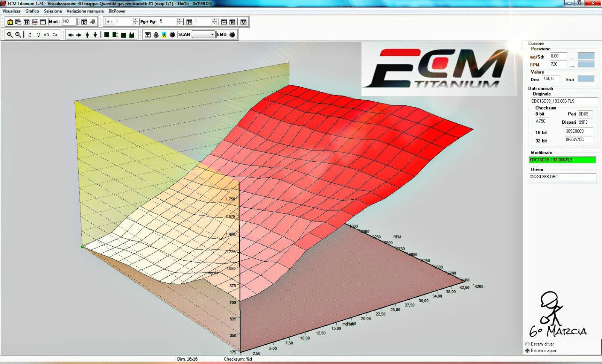Move the cursor left with the left arrow icon
This screenshot has width=602, height=364.
pyautogui.click(x=70, y=35)
